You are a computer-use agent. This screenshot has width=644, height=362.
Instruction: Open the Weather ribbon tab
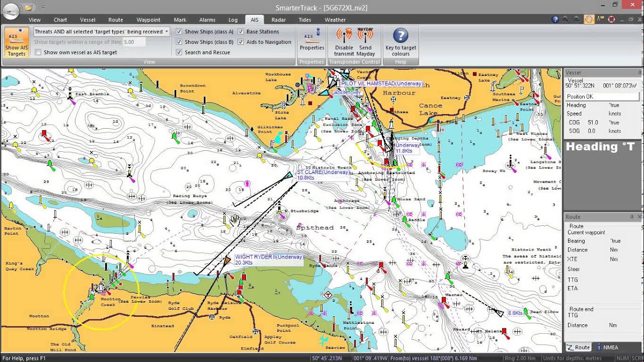pos(335,20)
